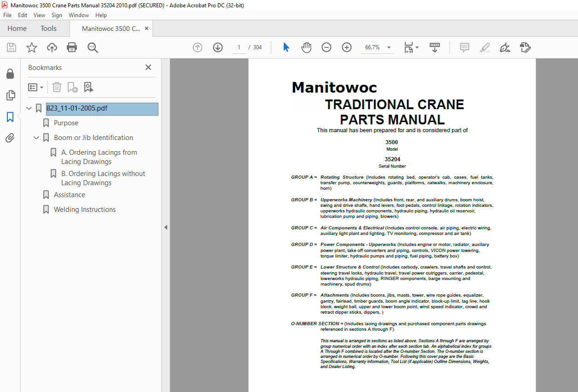Open the Help menu

click(101, 15)
